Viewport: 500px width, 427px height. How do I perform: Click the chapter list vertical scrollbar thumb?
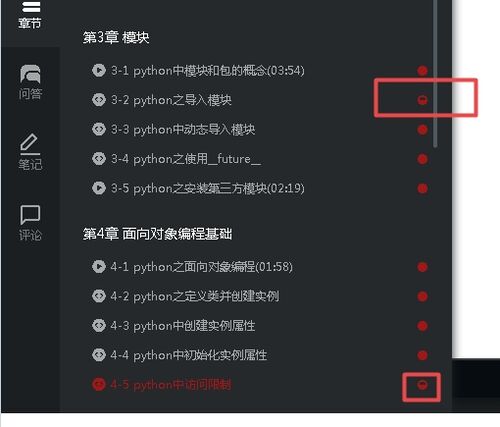click(x=435, y=73)
